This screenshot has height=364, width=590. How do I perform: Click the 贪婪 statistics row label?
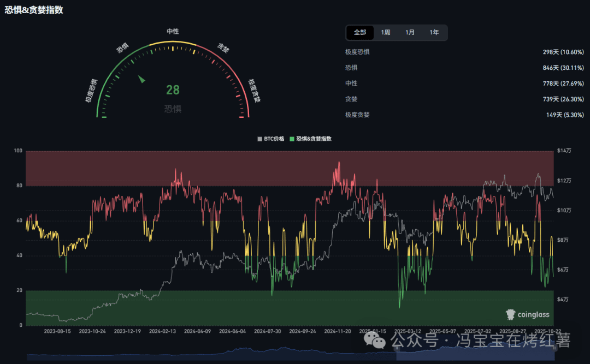point(351,99)
